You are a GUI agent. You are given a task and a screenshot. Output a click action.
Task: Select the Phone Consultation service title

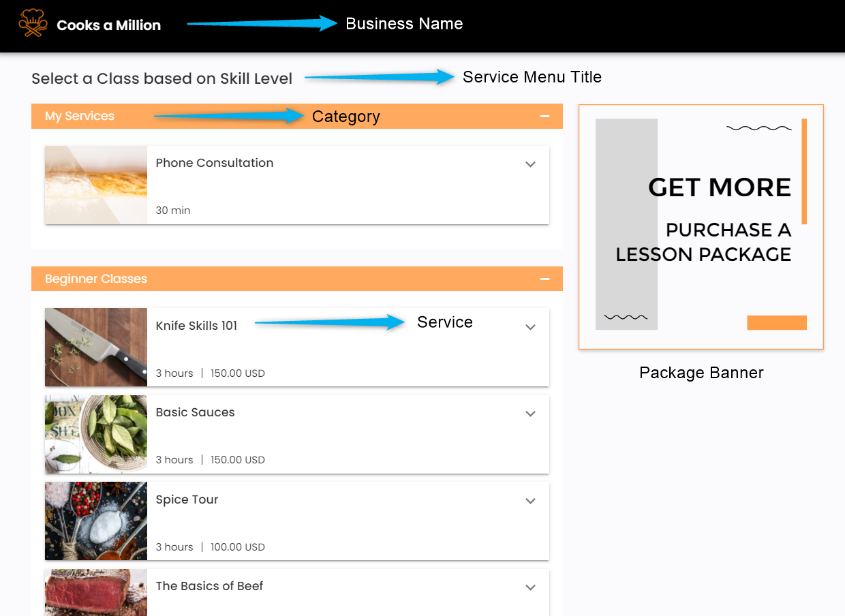tap(215, 163)
